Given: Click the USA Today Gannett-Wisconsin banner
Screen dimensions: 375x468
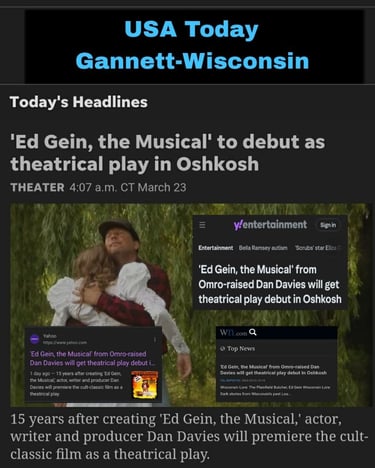Looking at the screenshot, I should coord(194,46).
